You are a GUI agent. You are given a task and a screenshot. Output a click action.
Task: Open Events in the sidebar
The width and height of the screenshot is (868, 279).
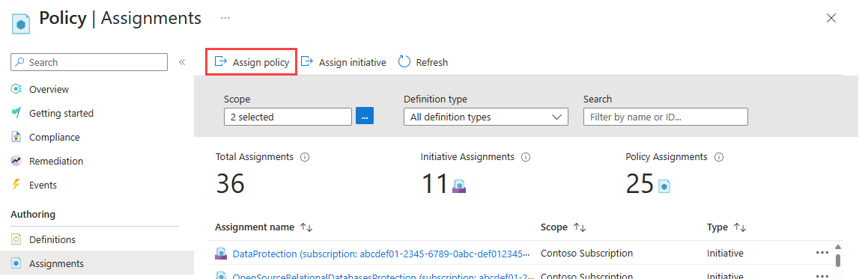[43, 185]
